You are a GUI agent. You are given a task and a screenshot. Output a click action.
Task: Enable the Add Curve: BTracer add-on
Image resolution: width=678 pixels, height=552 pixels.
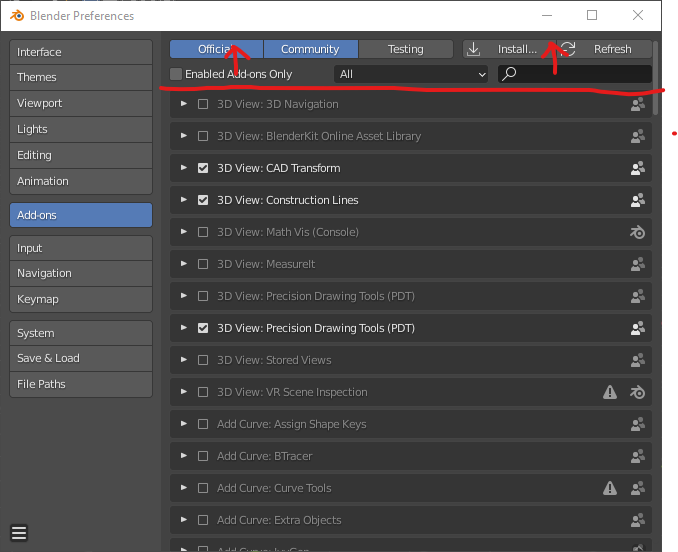coord(203,456)
